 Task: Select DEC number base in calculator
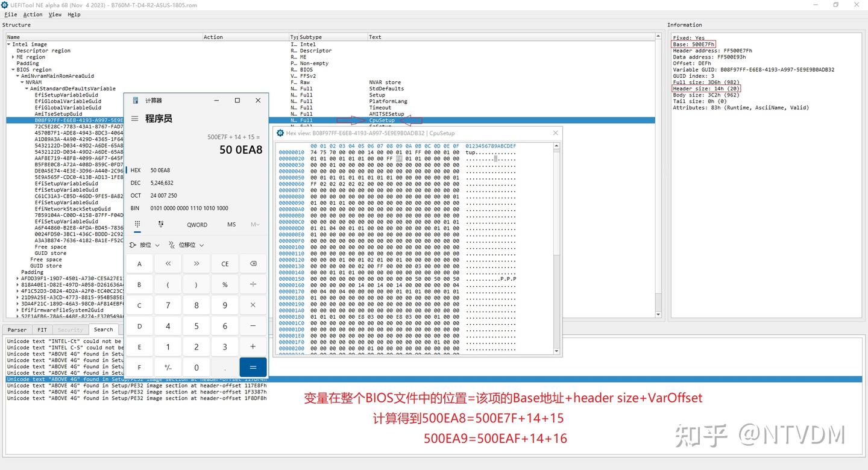pyautogui.click(x=135, y=183)
